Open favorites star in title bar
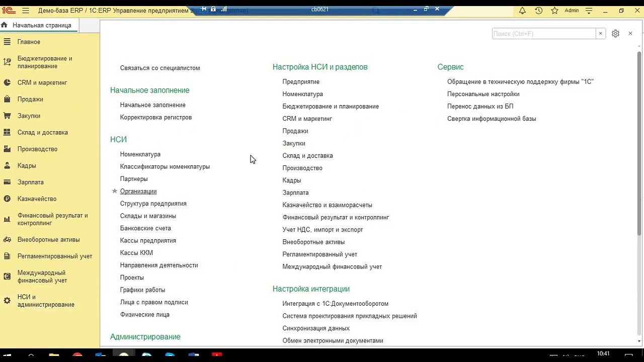644x362 pixels. pos(554,11)
